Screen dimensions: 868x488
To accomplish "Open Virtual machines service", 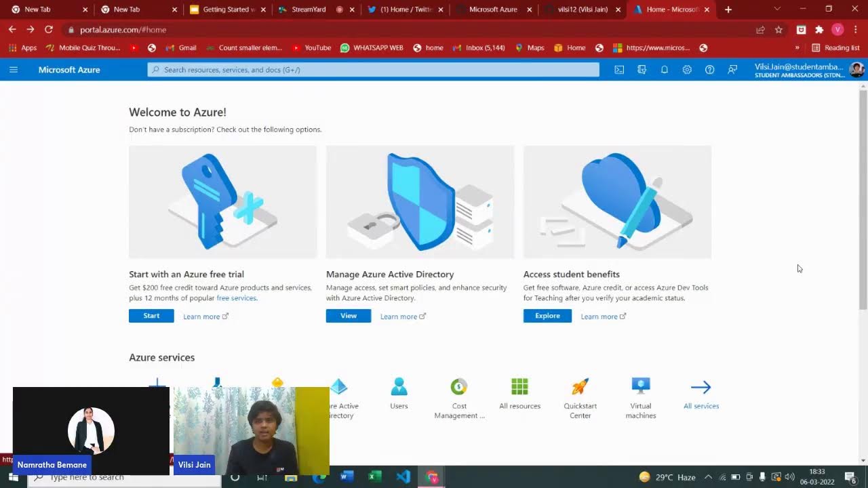I will pyautogui.click(x=641, y=399).
